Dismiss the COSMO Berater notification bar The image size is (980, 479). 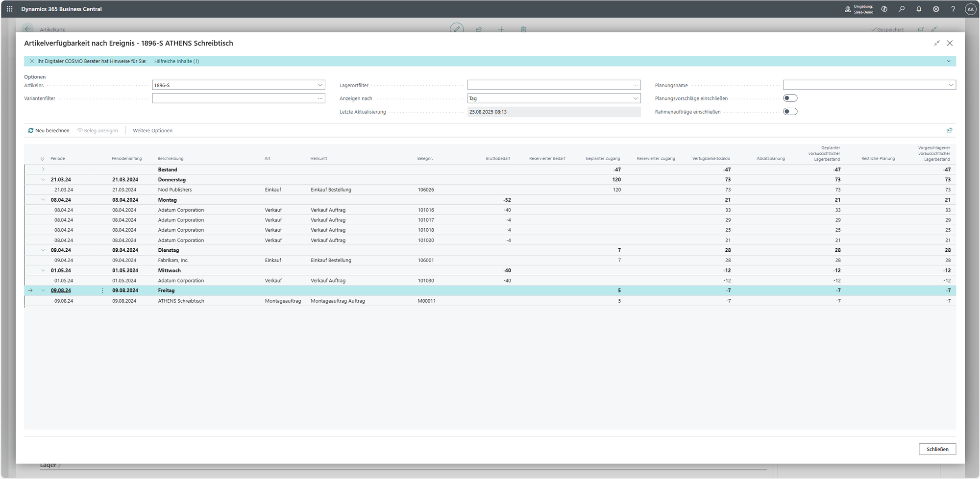(32, 61)
